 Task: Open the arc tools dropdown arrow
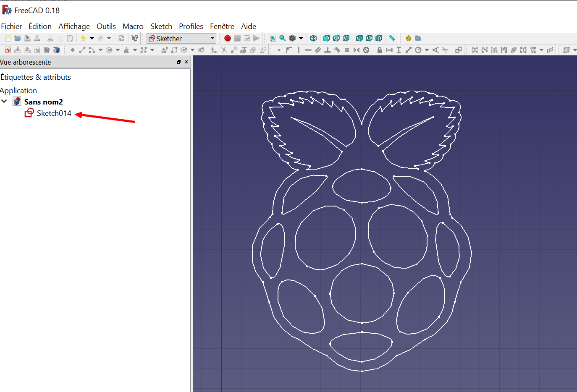[100, 50]
